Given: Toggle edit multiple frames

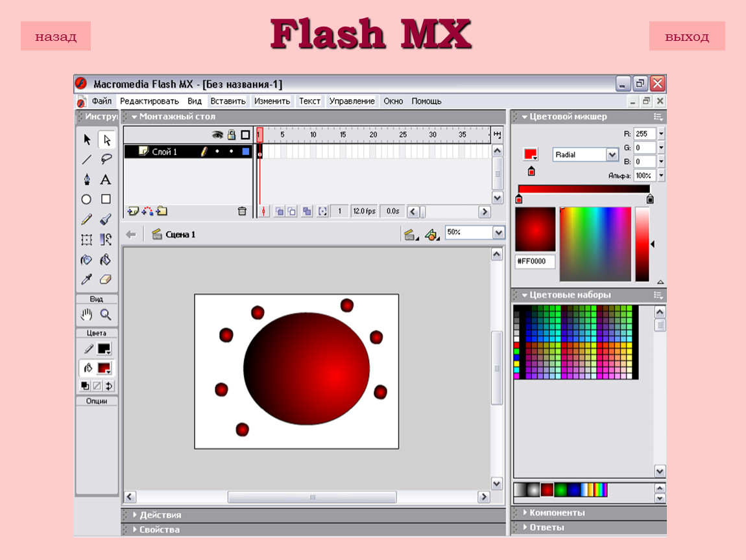Looking at the screenshot, I should 307,211.
